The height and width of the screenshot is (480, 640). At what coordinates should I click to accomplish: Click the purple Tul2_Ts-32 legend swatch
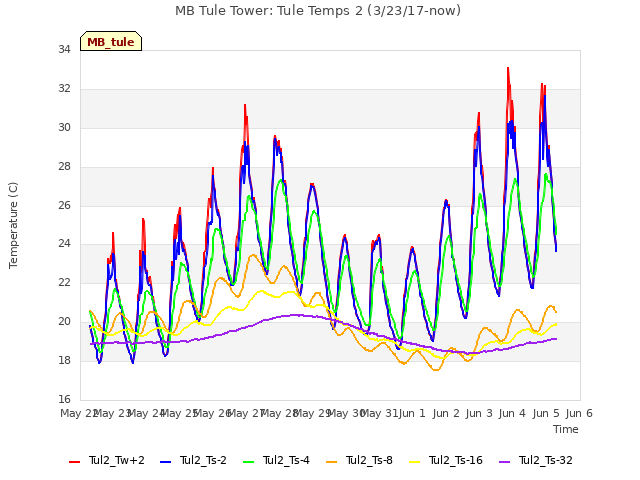click(505, 462)
